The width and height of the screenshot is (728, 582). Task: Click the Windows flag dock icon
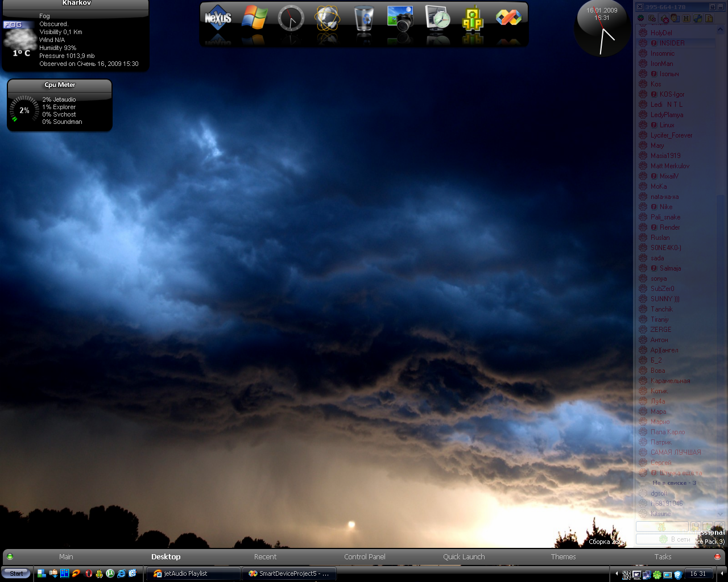tap(254, 18)
